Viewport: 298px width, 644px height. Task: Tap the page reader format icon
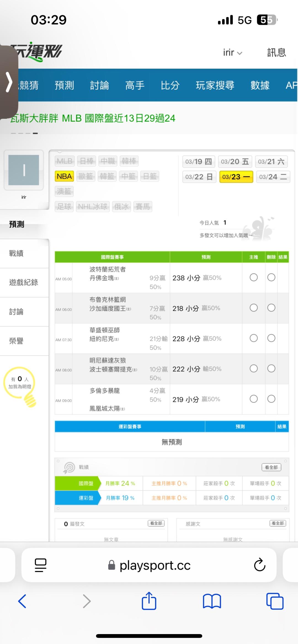[x=41, y=565]
